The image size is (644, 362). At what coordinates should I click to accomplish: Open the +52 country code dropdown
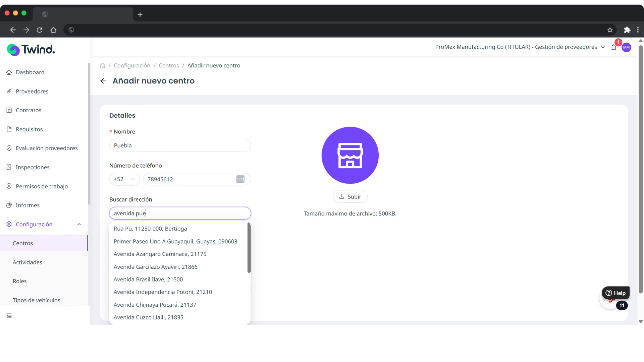click(x=124, y=179)
